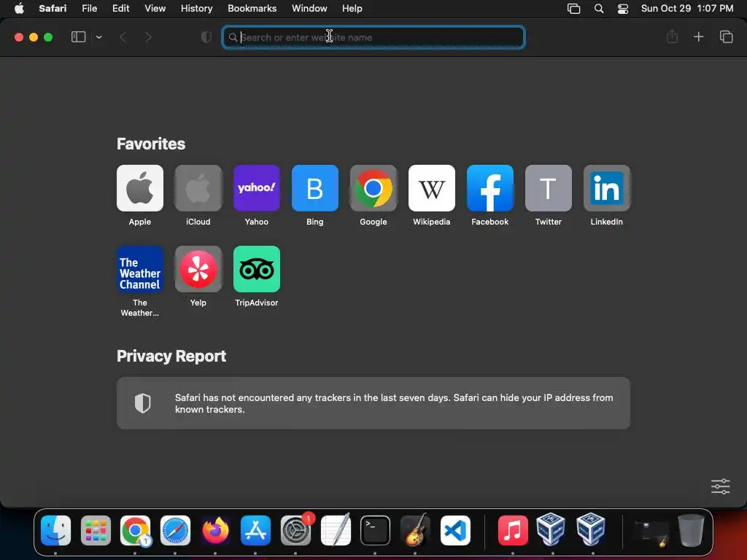Screen dimensions: 747x560
Task: Toggle the Safari sidebar
Action: coord(78,37)
